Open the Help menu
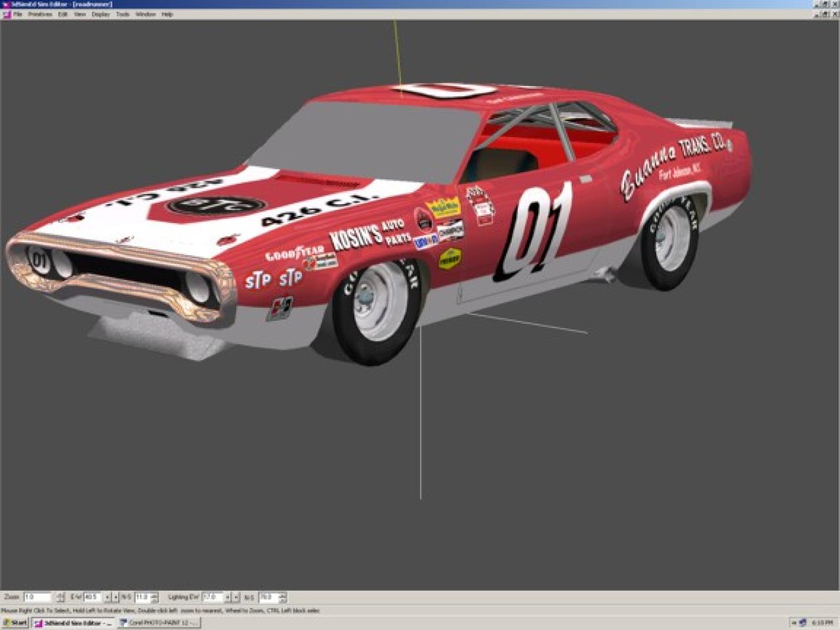This screenshot has width=840, height=630. pyautogui.click(x=167, y=14)
